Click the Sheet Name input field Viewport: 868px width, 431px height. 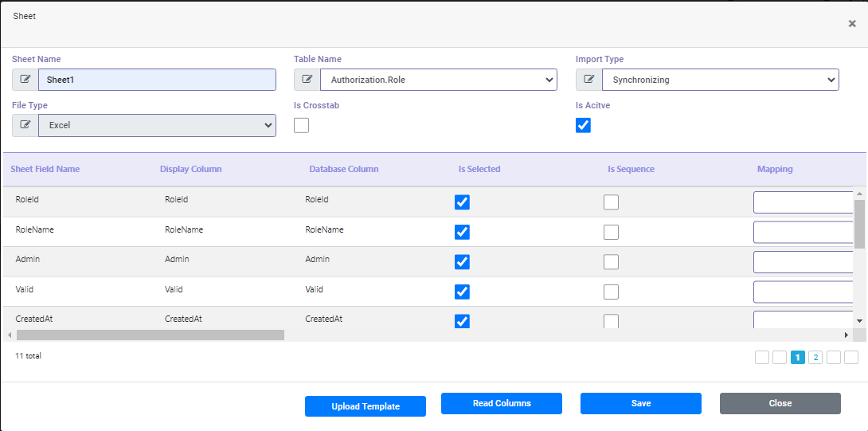tap(157, 80)
